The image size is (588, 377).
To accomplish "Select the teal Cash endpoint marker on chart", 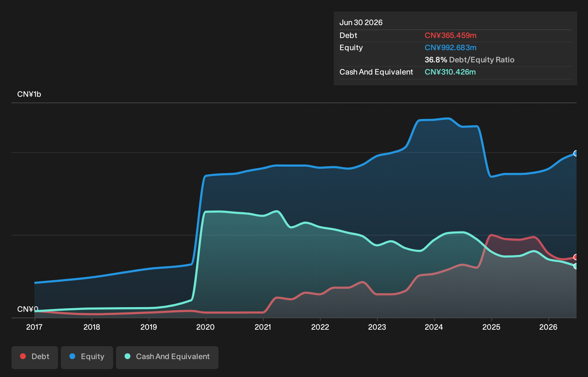I will coord(576,266).
